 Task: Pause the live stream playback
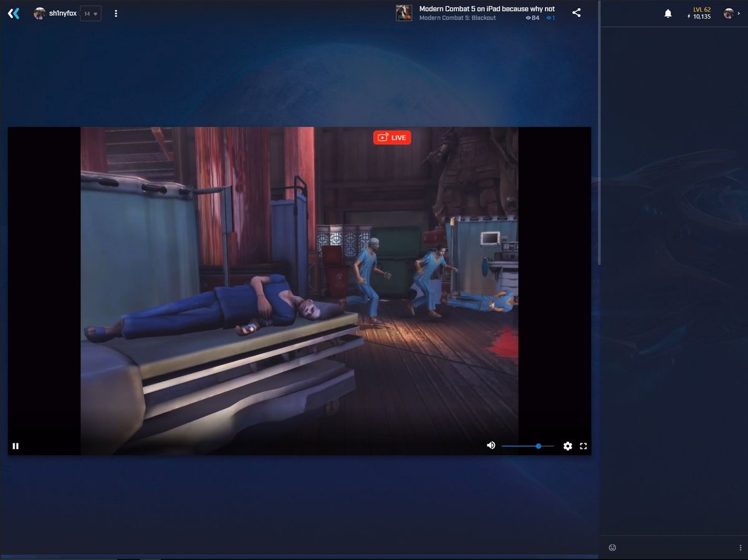click(x=16, y=445)
